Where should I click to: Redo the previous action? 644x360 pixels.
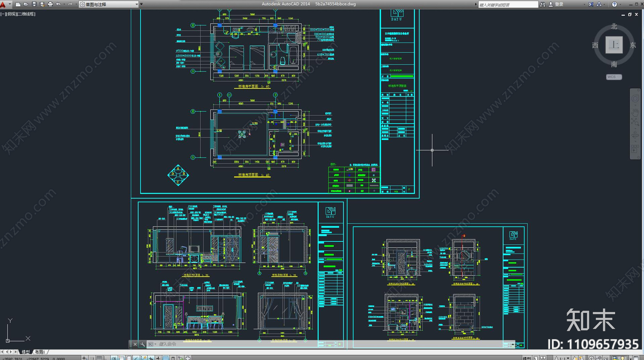pyautogui.click(x=70, y=4)
